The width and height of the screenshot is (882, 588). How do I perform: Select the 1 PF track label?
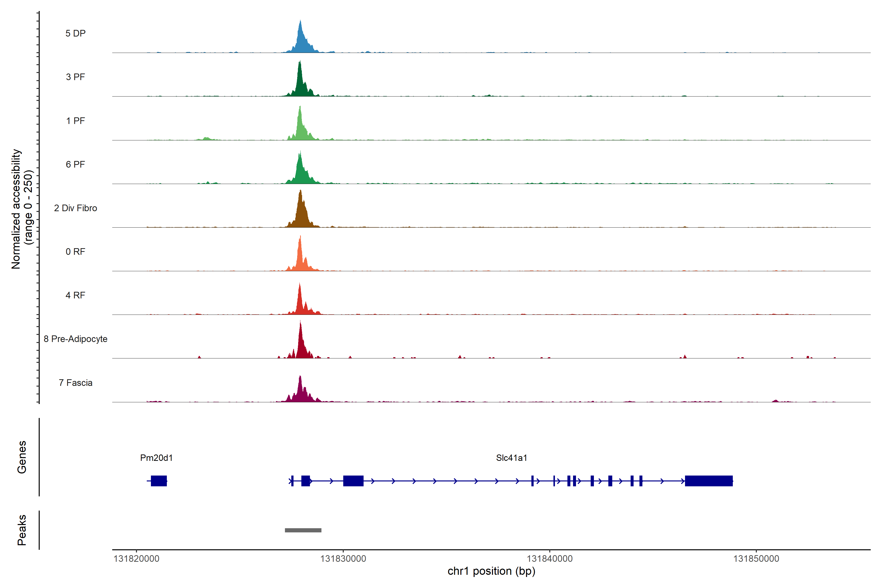[75, 121]
